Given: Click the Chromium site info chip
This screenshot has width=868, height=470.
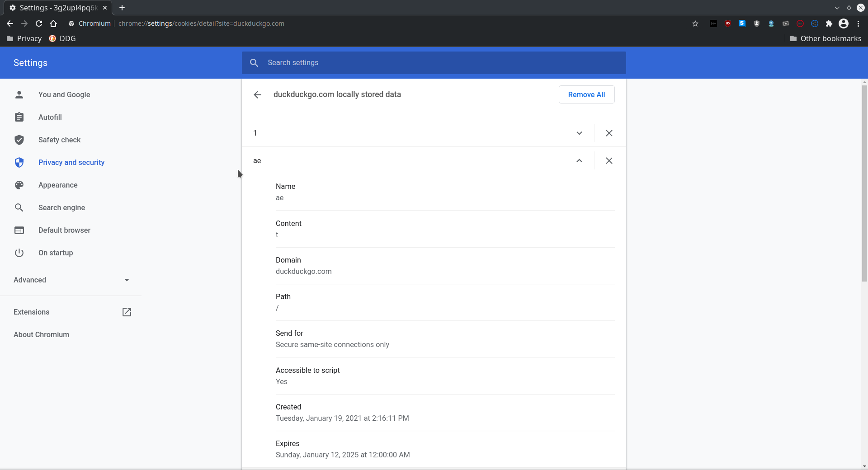Looking at the screenshot, I should click(90, 23).
